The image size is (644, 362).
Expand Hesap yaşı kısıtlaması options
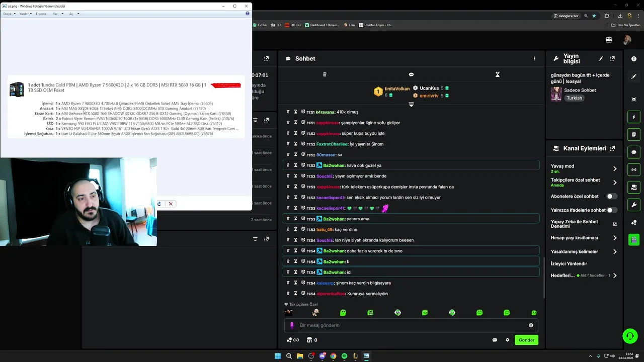point(614,238)
